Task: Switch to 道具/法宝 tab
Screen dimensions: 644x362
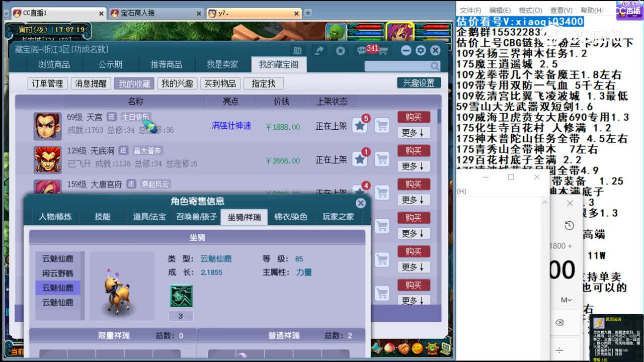Action: 149,217
